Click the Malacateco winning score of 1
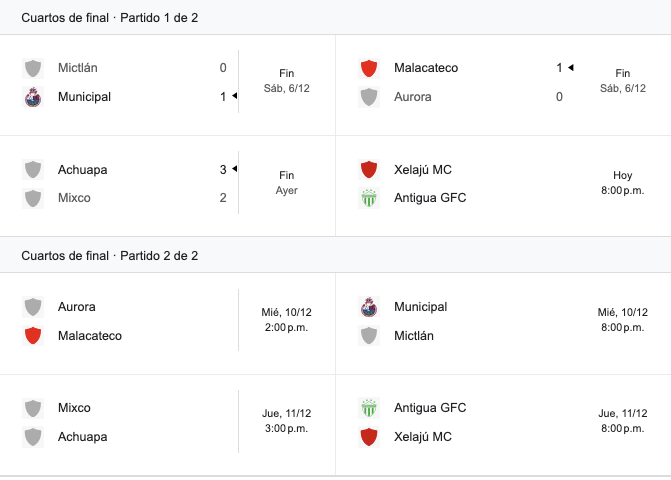The height and width of the screenshot is (480, 671). pos(560,68)
